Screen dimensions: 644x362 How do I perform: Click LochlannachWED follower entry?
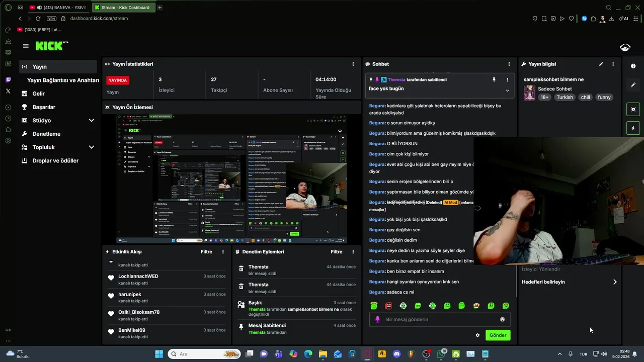pyautogui.click(x=167, y=280)
